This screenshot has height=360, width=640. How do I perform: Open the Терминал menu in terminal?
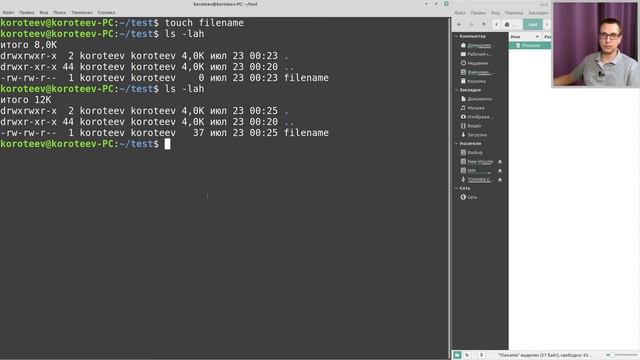(x=82, y=13)
